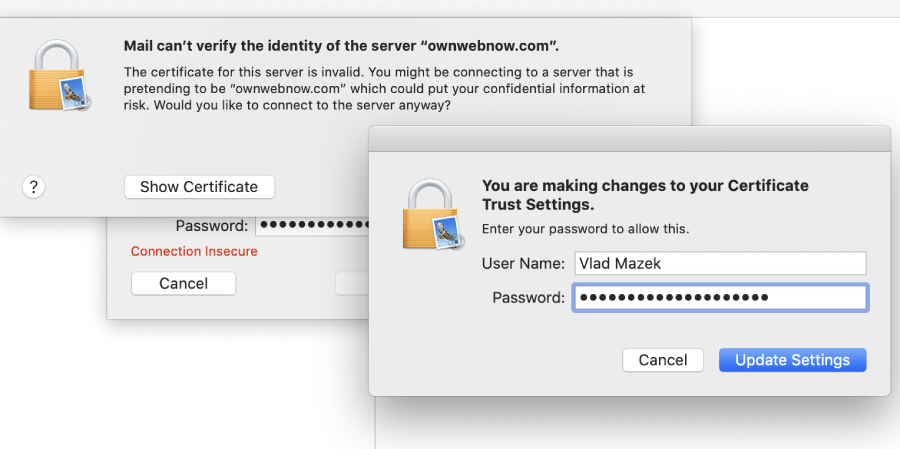
Task: Open the Show Certificate details
Action: 199,187
